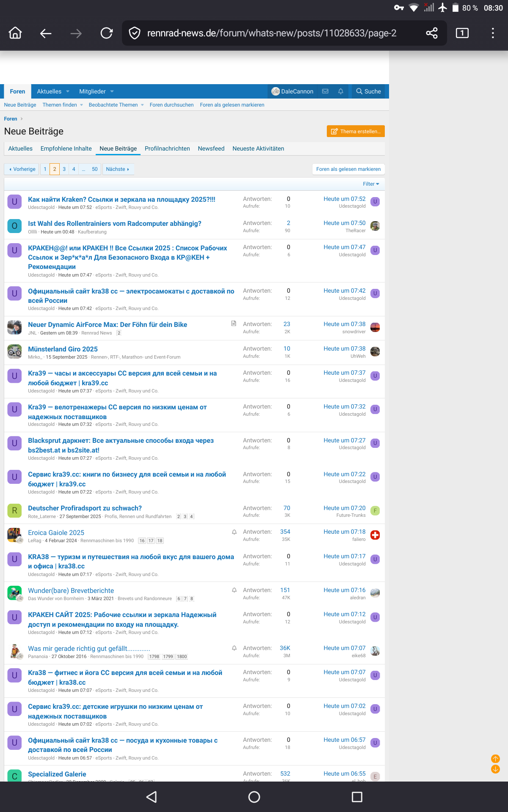Tap the share icon in address bar
The image size is (508, 812).
pos(431,33)
